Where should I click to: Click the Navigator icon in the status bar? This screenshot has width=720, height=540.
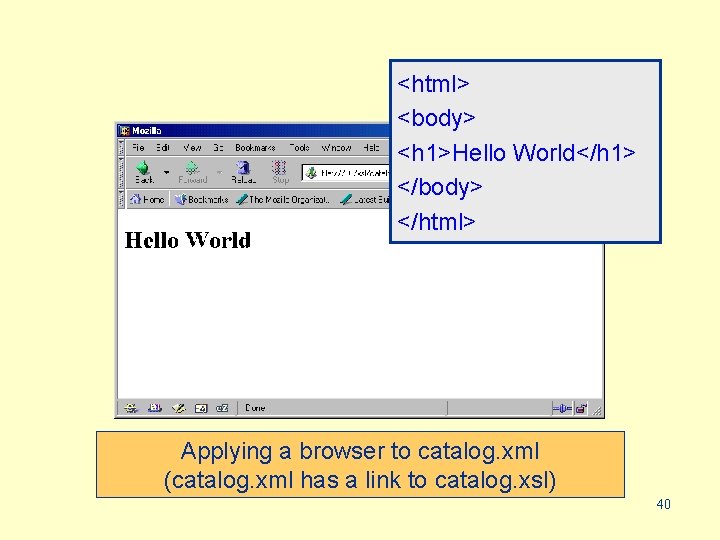point(131,408)
